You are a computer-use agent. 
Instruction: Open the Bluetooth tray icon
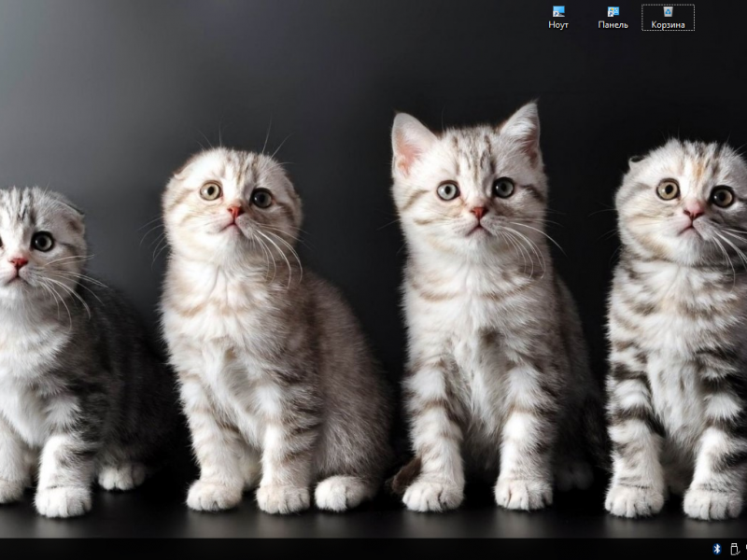pyautogui.click(x=717, y=549)
